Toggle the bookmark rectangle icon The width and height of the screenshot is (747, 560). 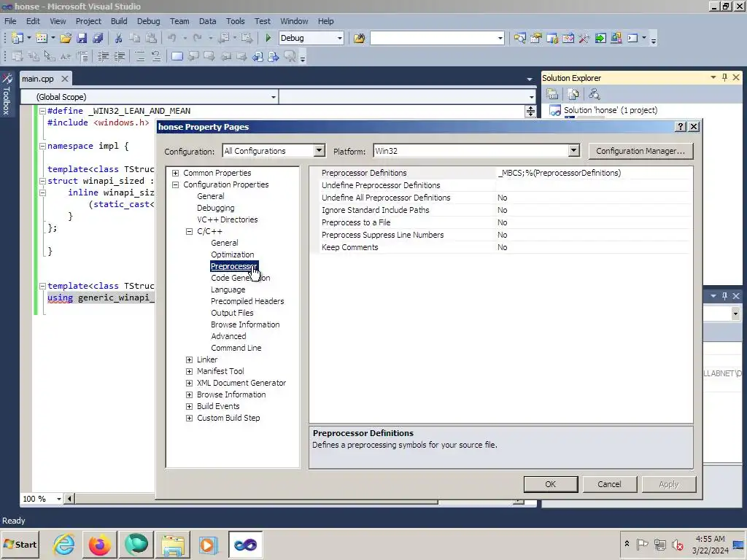click(x=177, y=57)
